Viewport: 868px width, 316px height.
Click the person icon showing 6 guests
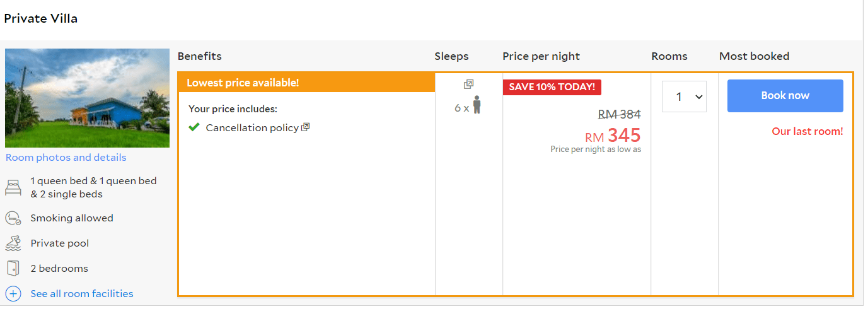pyautogui.click(x=477, y=105)
